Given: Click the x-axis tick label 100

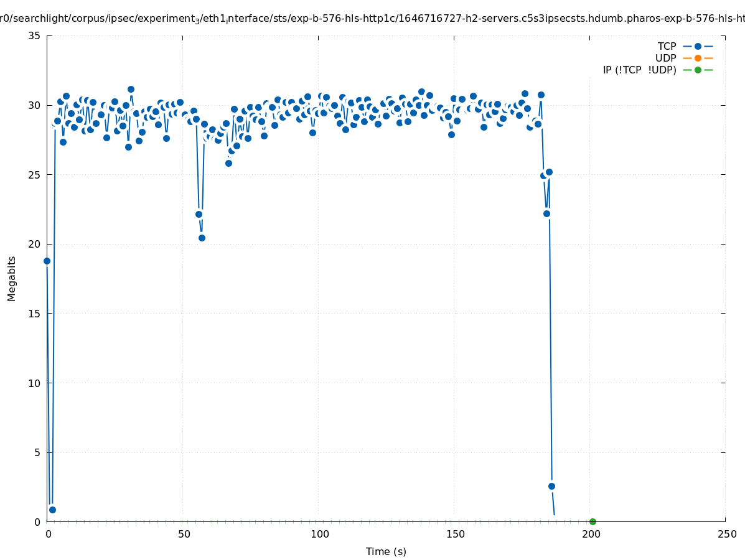Looking at the screenshot, I should 319,534.
